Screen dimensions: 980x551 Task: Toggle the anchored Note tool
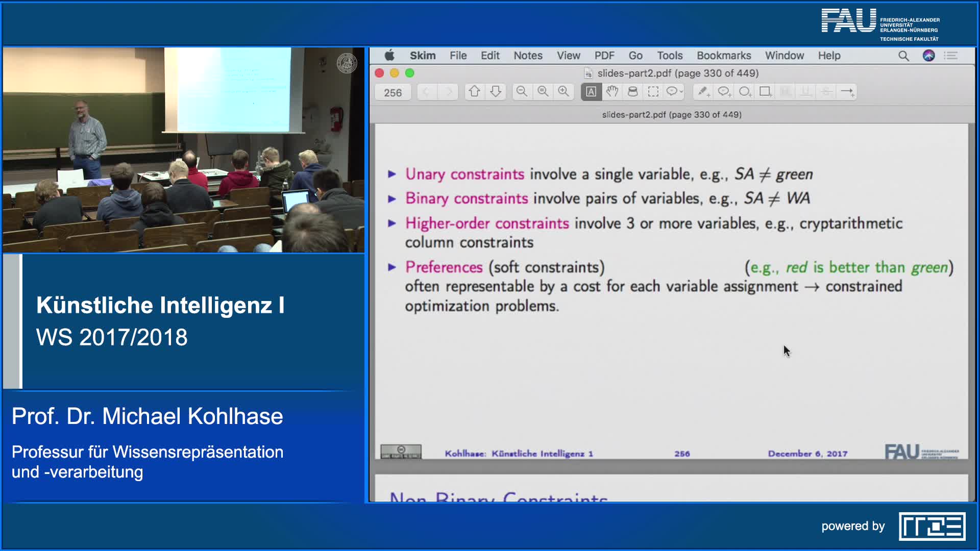pos(725,92)
